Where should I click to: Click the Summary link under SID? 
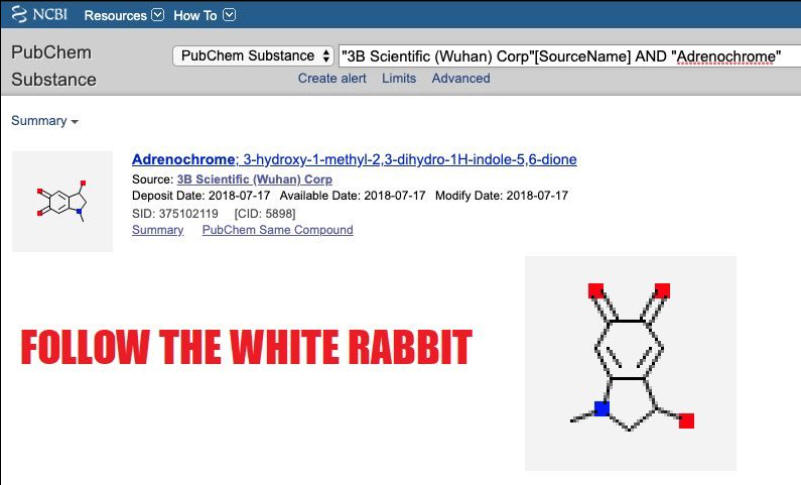tap(157, 230)
